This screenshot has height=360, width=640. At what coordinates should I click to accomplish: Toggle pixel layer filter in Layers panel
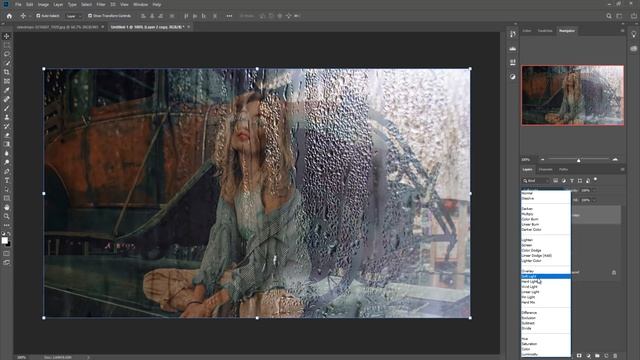pyautogui.click(x=556, y=180)
